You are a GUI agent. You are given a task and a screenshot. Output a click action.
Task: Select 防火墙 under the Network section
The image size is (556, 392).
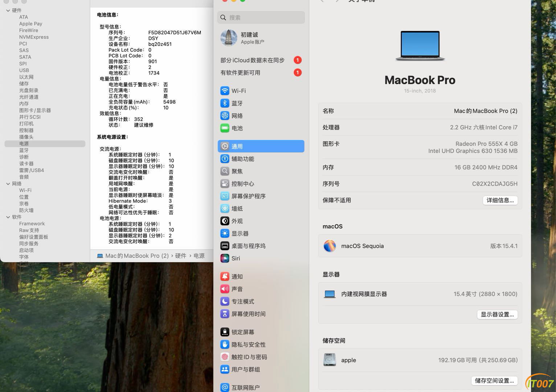pyautogui.click(x=26, y=210)
